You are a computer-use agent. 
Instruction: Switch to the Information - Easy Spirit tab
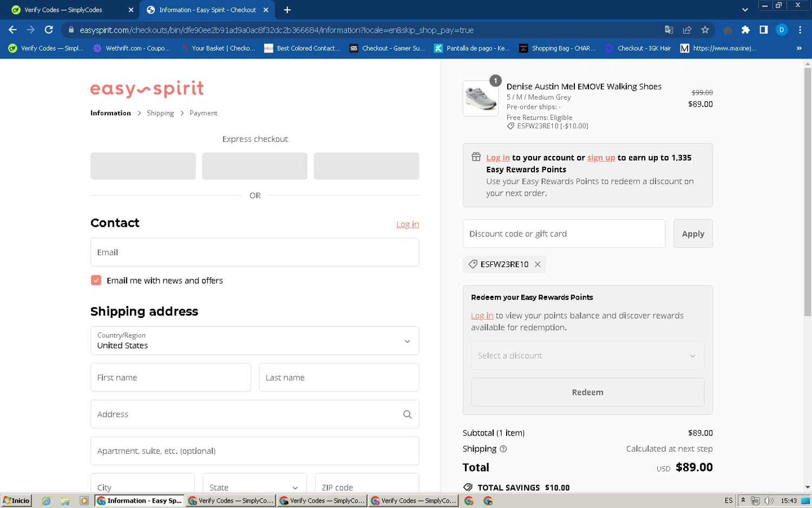pyautogui.click(x=207, y=10)
